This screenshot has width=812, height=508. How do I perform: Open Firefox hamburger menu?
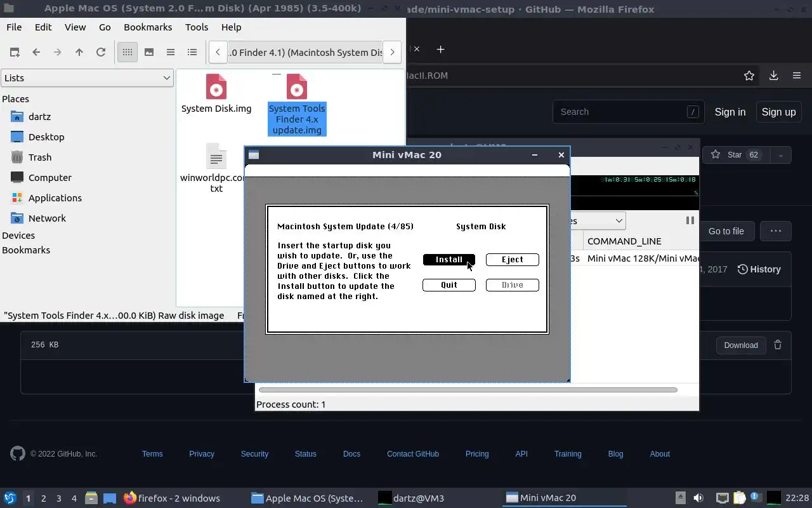click(797, 76)
